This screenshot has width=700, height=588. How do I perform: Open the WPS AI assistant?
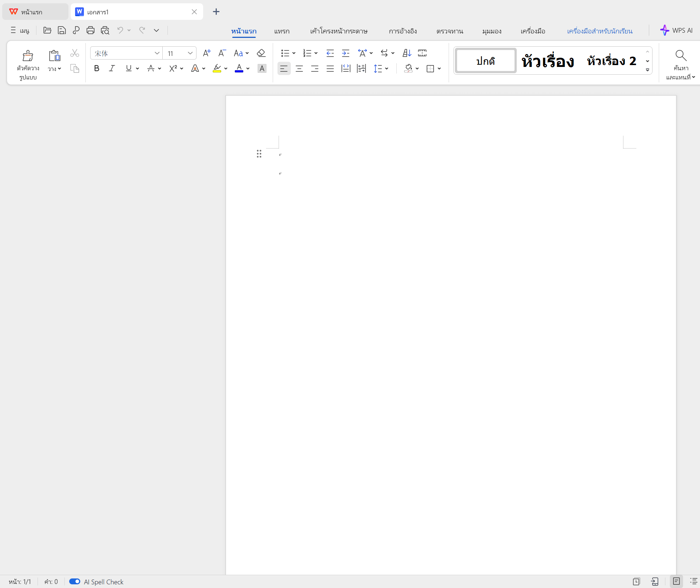pyautogui.click(x=676, y=31)
